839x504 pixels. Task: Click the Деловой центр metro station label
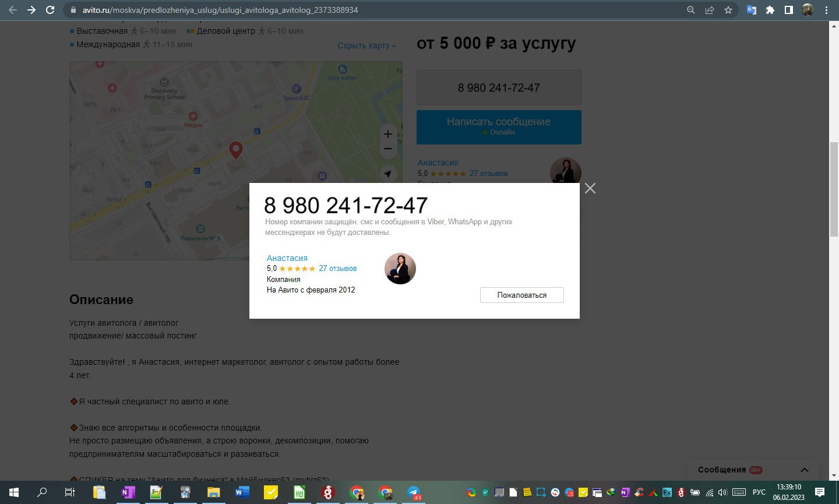(226, 31)
